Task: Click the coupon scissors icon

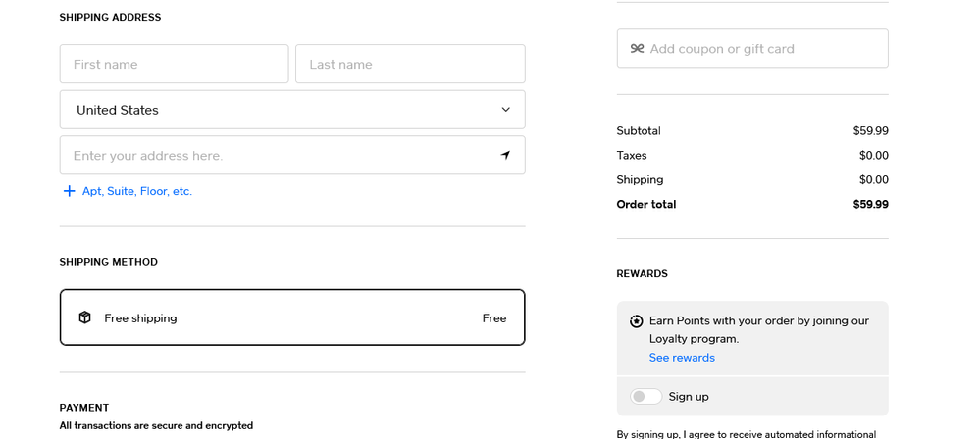Action: (x=637, y=48)
